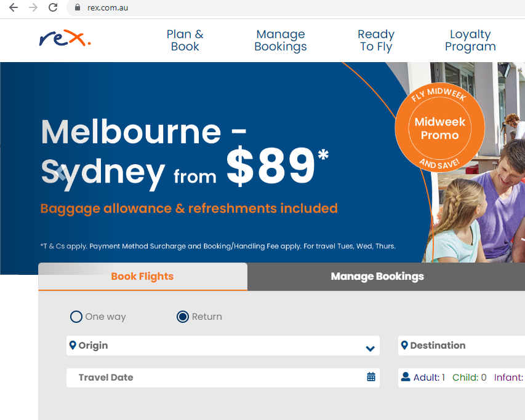
Task: Open the Travel Date calendar icon
Action: [371, 377]
